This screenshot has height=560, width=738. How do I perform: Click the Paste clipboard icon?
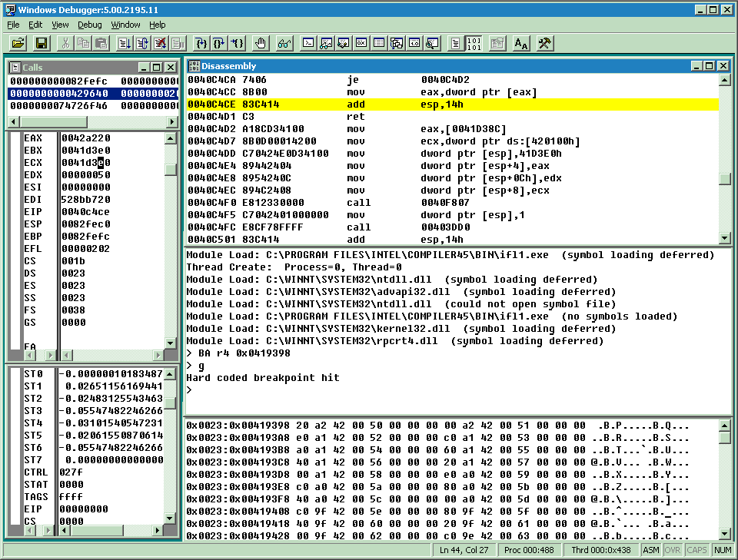[101, 44]
